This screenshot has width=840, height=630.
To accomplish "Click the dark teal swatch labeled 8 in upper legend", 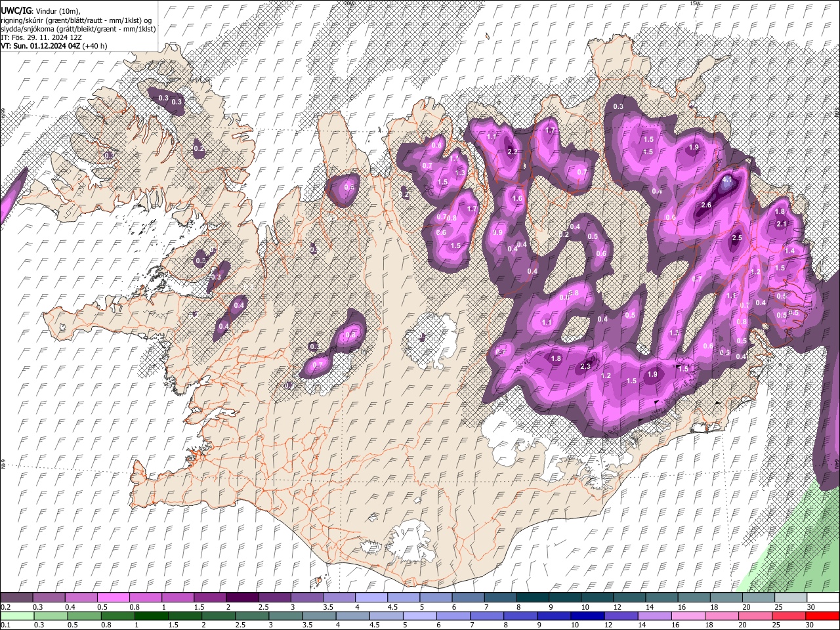I will pos(533,598).
